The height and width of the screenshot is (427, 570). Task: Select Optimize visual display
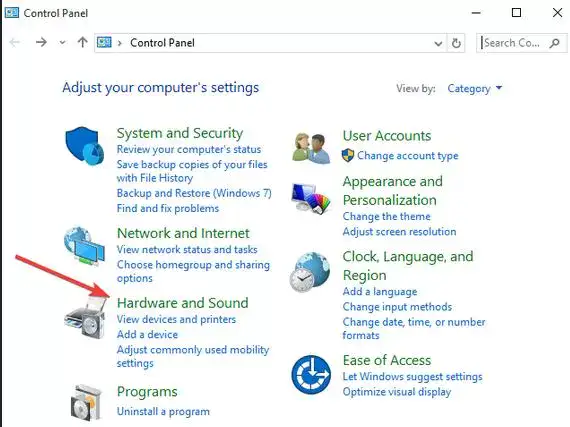point(397,392)
